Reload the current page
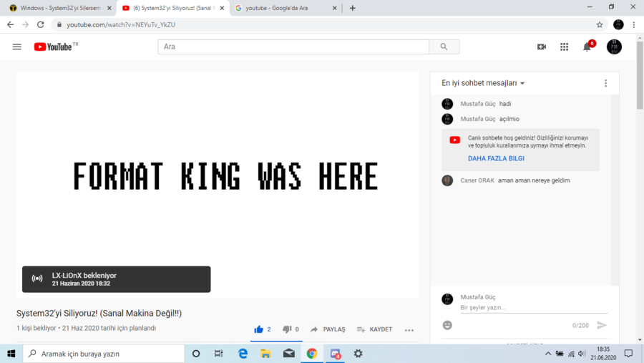 coord(40,24)
